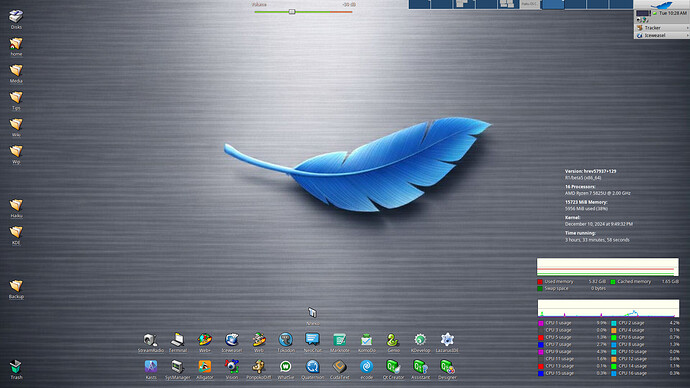Launch KDevelop icon
690x388 pixels.
pos(420,340)
